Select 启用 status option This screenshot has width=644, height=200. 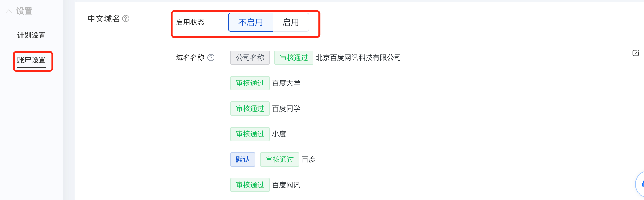(291, 22)
